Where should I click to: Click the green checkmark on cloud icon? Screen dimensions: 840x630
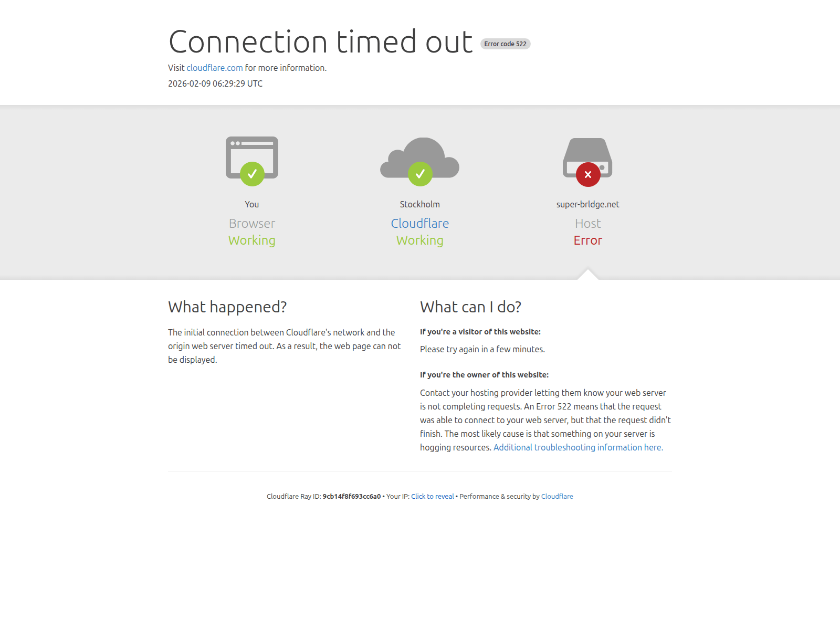point(420,174)
